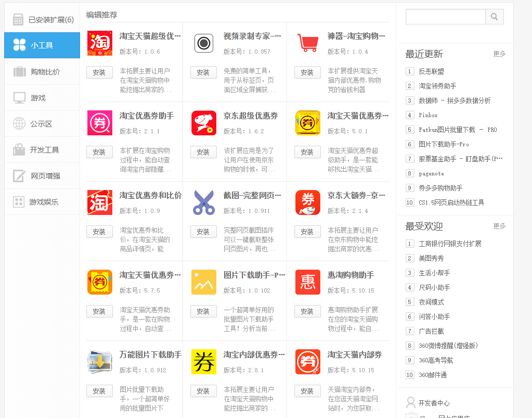Open 美图秀秀 in most popular
The width and height of the screenshot is (532, 418).
[x=431, y=258]
